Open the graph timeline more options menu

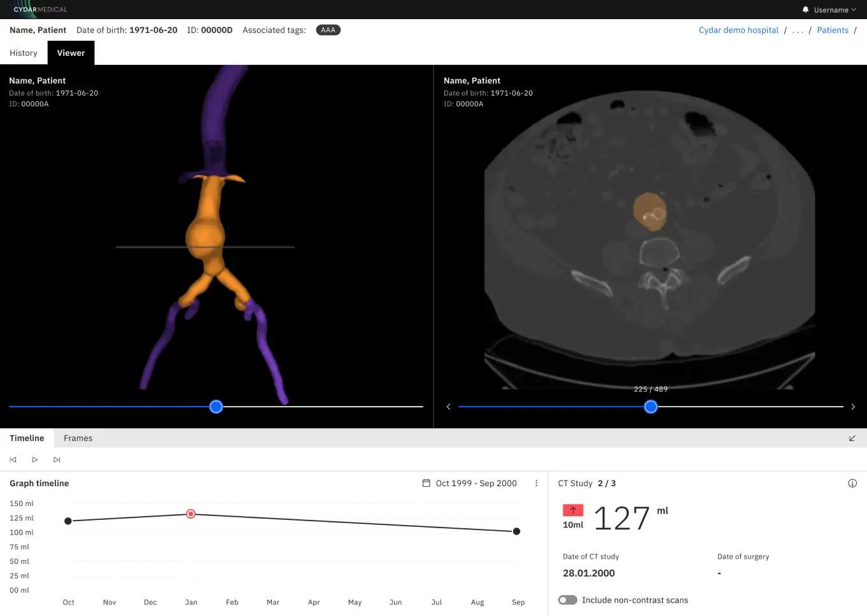536,483
